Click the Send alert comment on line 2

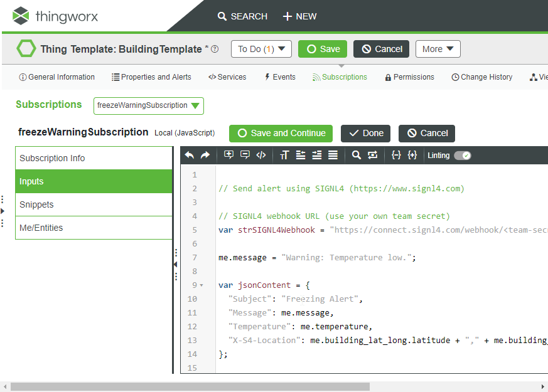click(341, 189)
